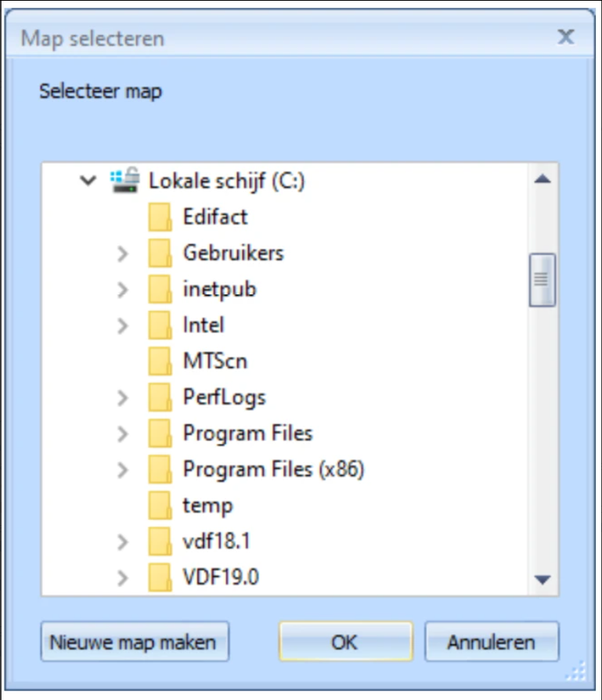The width and height of the screenshot is (602, 700).
Task: Click the Intel folder icon
Action: point(160,326)
